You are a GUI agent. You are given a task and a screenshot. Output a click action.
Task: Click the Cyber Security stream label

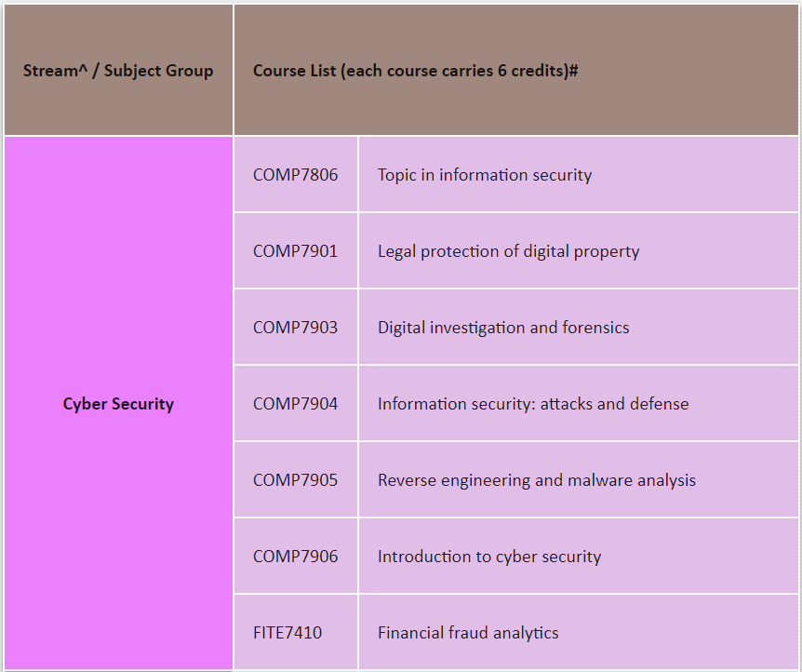[118, 404]
